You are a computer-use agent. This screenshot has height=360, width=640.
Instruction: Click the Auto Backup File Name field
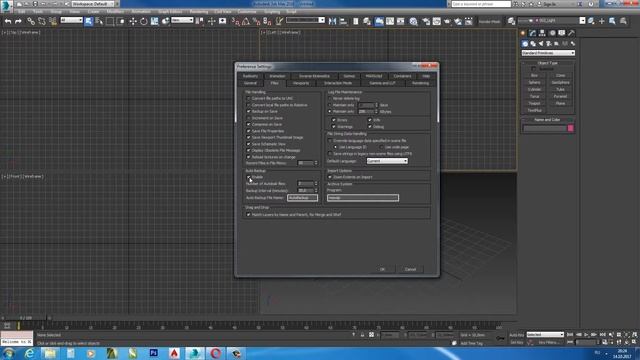[302, 198]
